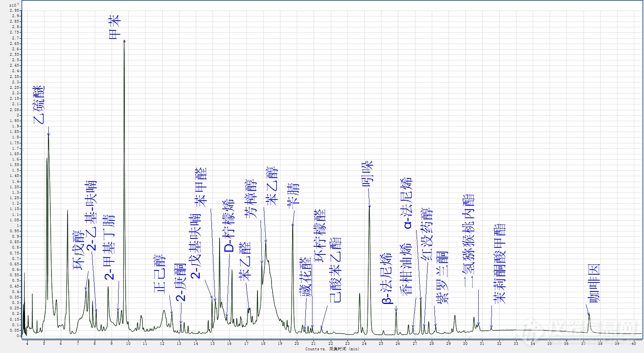Click the 2.95 tick on counts axis
Screen dimensions: 644x353
coord(15,10)
